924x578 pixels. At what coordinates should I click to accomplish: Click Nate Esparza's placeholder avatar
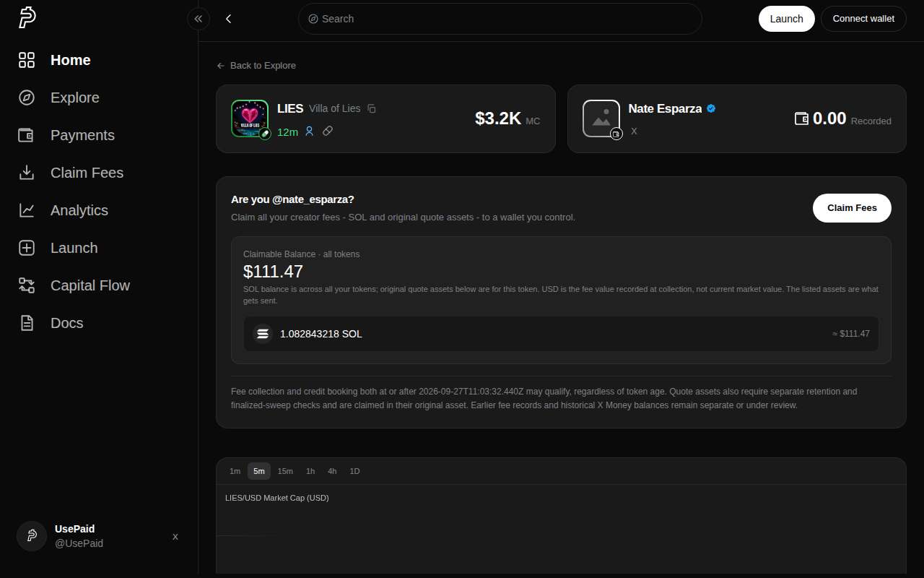(x=601, y=118)
